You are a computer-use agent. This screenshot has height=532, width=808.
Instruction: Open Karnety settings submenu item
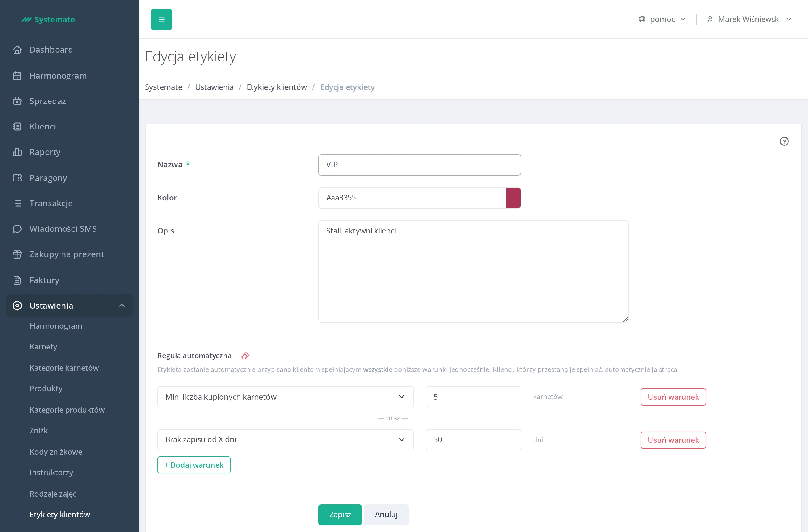(43, 347)
